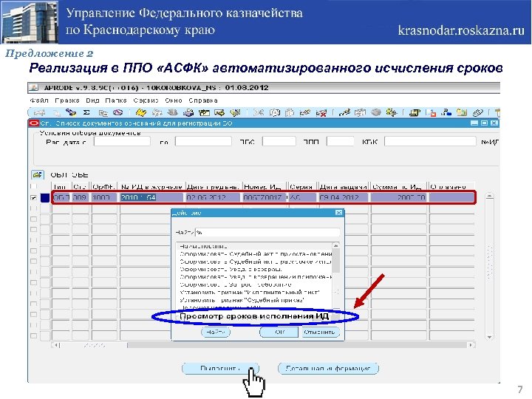Viewport: 532px width, 399px height.
Task: Focus the Рег. дата с input field
Action: tap(122, 141)
